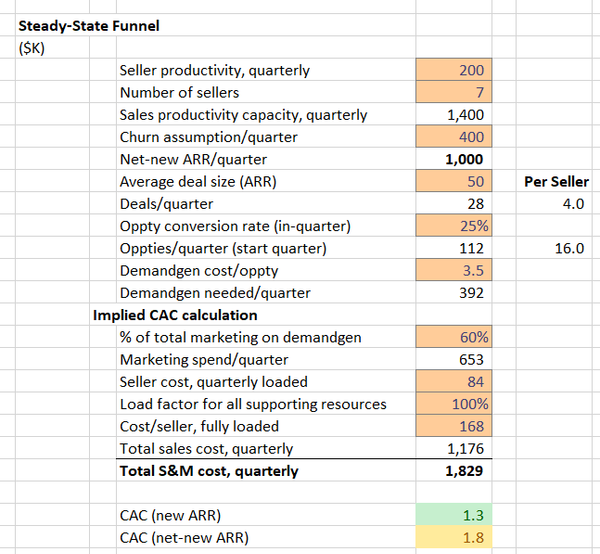The height and width of the screenshot is (554, 600).
Task: Select the 'Demandgen needed/quarter' label
Action: [215, 293]
